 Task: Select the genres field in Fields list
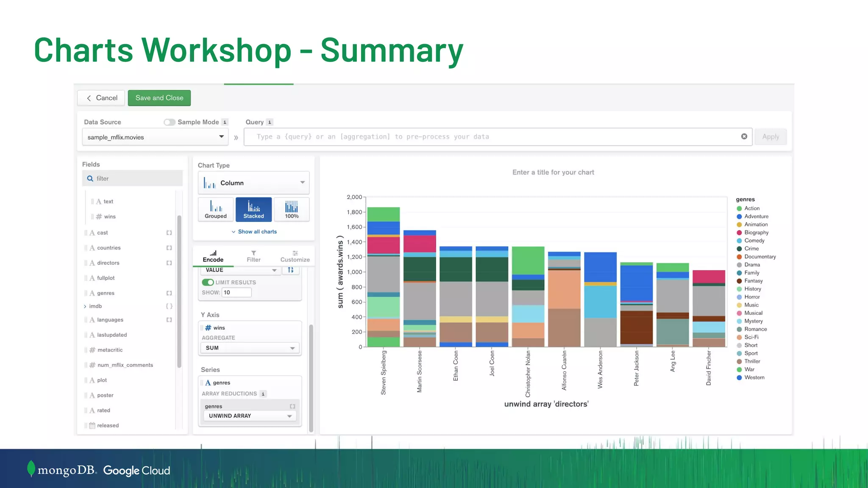coord(106,293)
